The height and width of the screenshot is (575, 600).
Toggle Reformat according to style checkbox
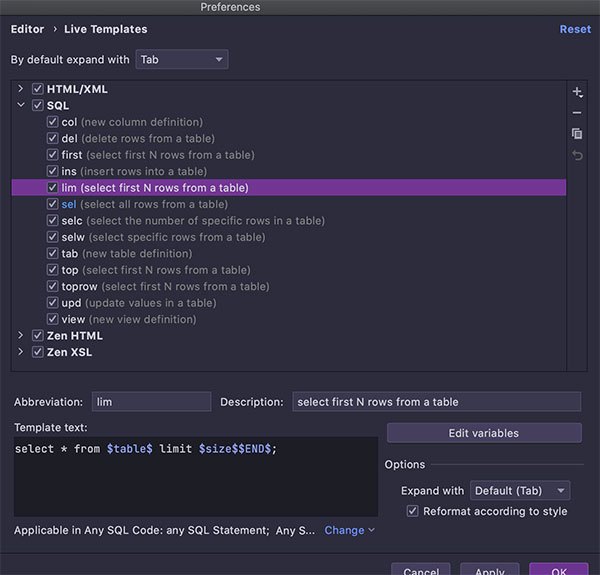412,511
